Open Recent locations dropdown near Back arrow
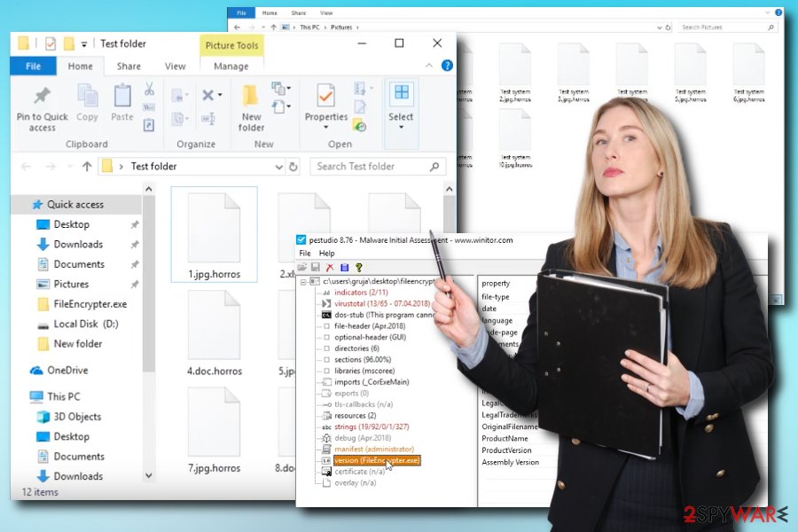This screenshot has height=532, width=798. tap(70, 167)
